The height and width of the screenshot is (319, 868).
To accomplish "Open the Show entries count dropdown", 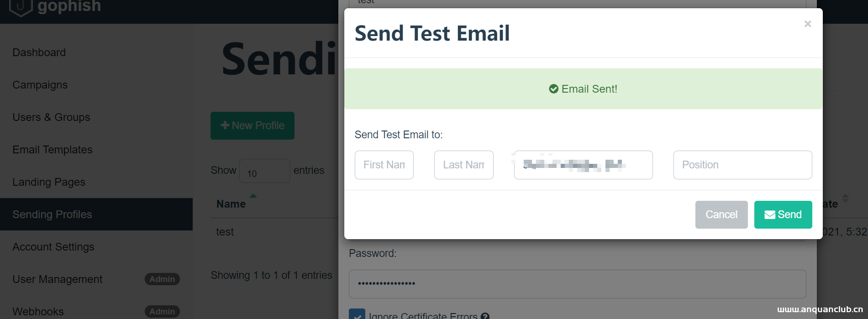I will (x=264, y=171).
